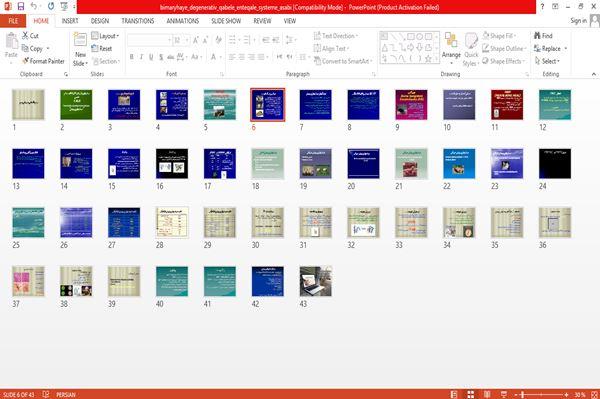
Task: Open Text Direction dropdown
Action: pyautogui.click(x=336, y=36)
